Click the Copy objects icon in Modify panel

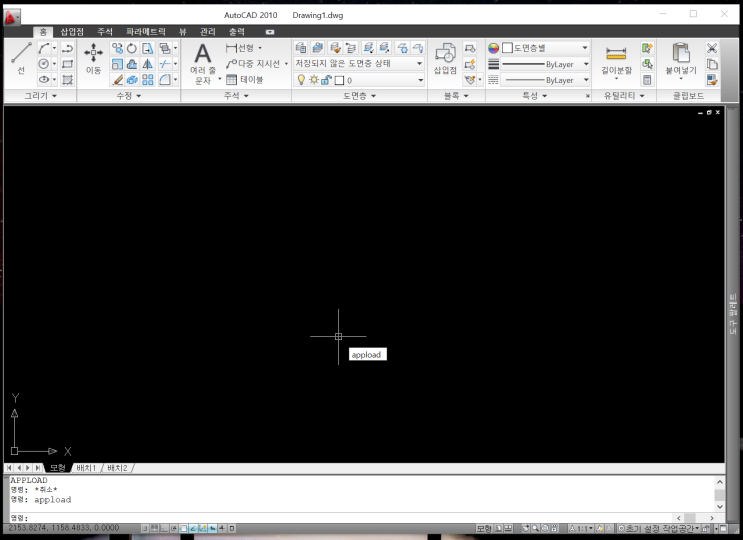[x=117, y=48]
